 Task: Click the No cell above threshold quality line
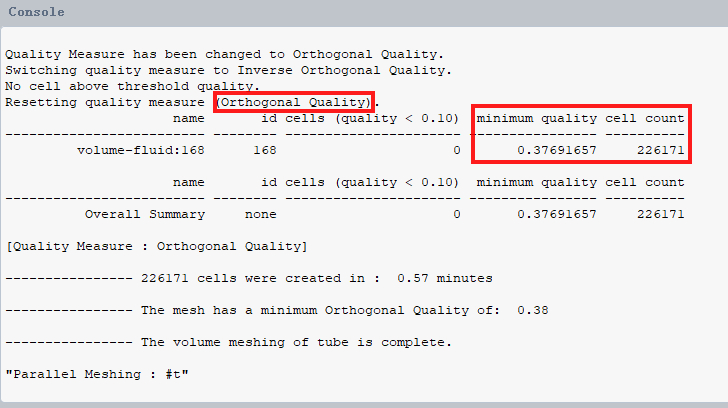pos(132,86)
